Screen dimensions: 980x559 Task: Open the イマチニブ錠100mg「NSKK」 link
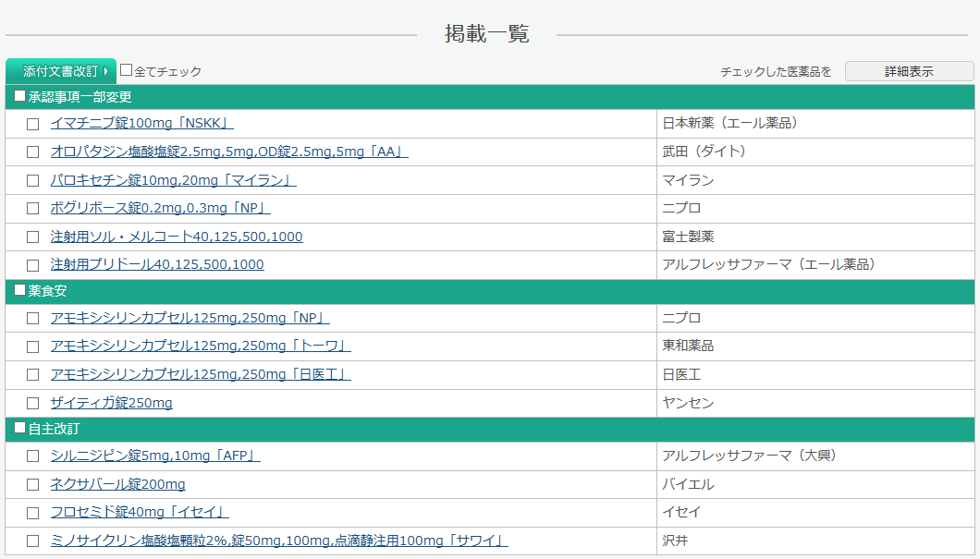pos(141,123)
